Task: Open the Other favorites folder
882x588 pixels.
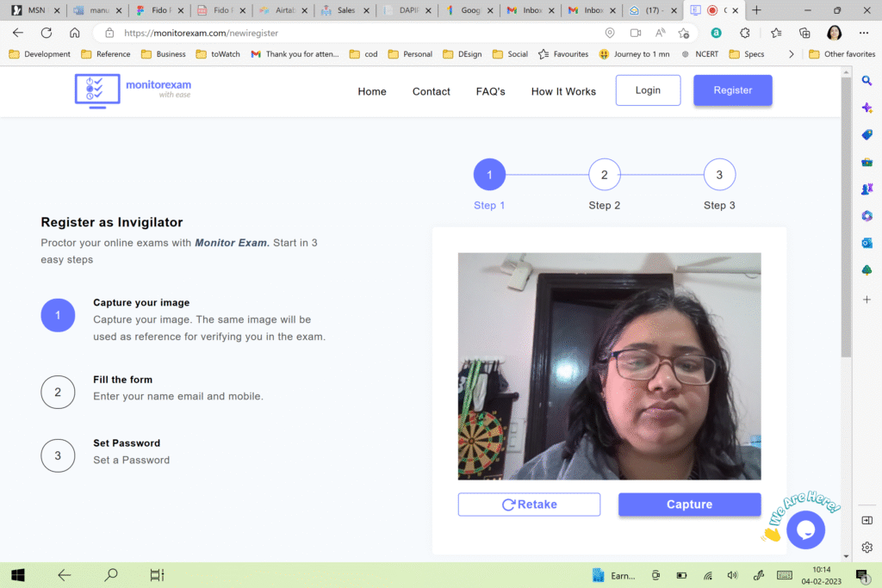Action: click(x=841, y=53)
